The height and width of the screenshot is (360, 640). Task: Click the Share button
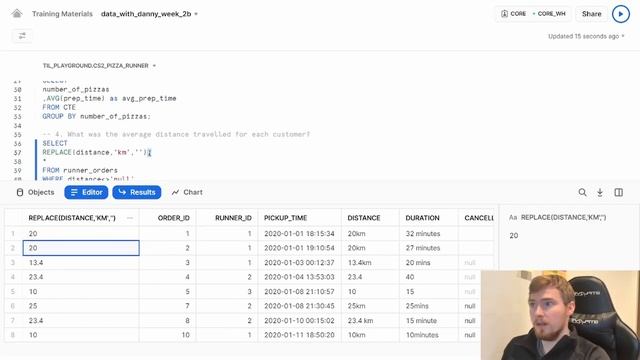pos(591,14)
